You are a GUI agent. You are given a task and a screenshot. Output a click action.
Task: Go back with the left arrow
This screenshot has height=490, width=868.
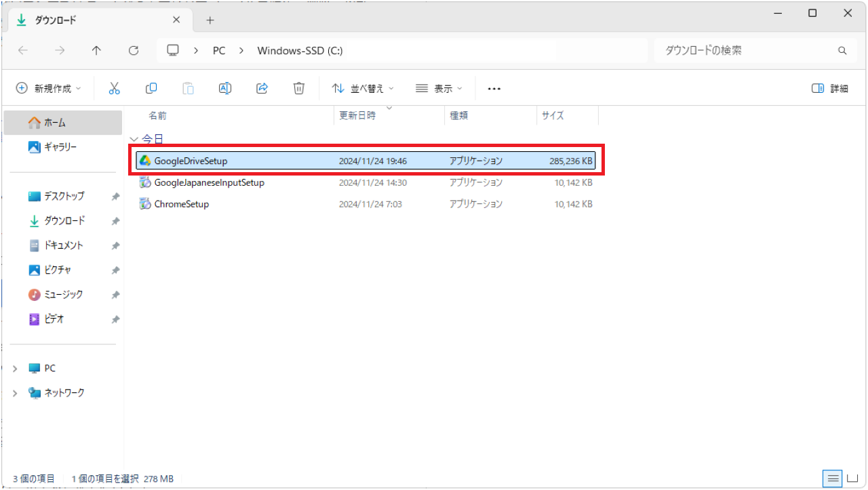[23, 51]
